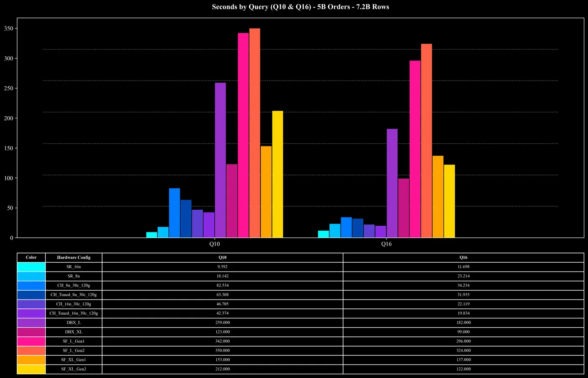Click the yellow SF_XL_Gen2 color swatch
The image size is (588, 378).
coord(31,369)
